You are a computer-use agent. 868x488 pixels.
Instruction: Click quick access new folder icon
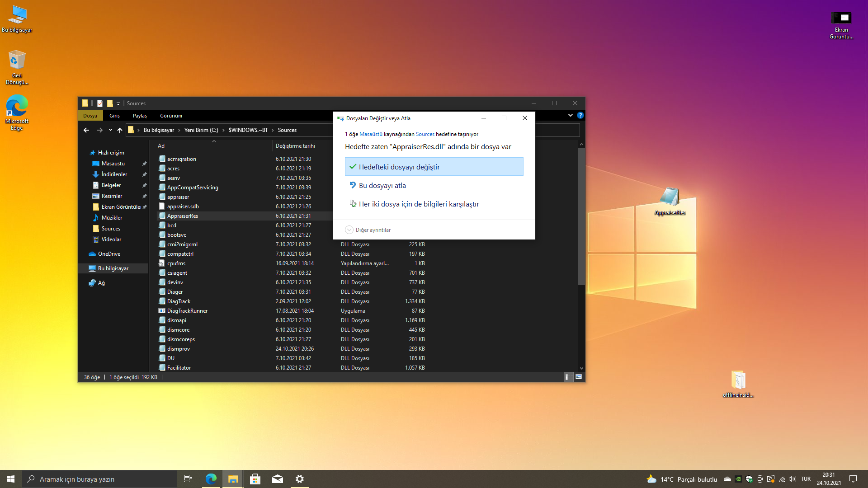(110, 103)
